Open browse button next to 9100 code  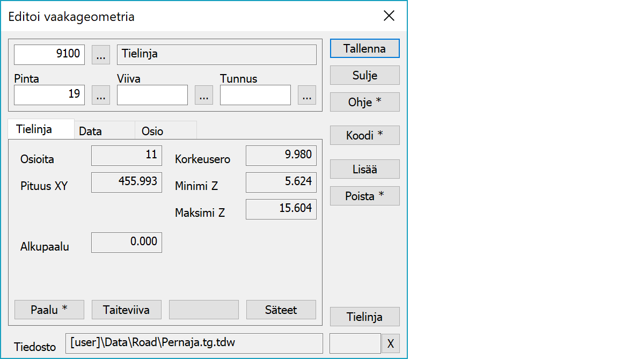pos(101,55)
